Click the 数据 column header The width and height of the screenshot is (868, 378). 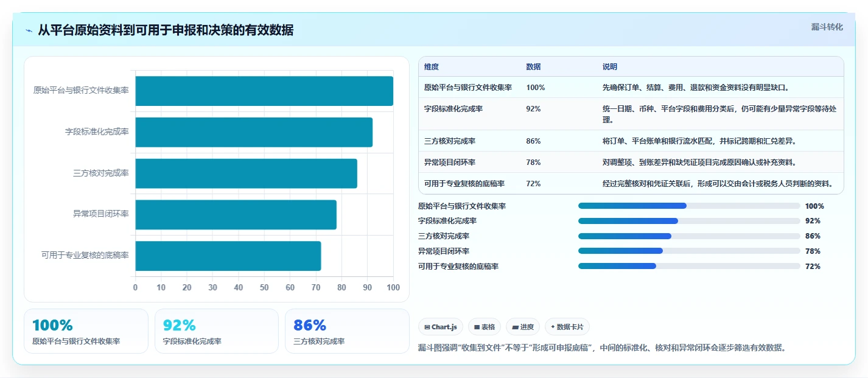pos(533,66)
